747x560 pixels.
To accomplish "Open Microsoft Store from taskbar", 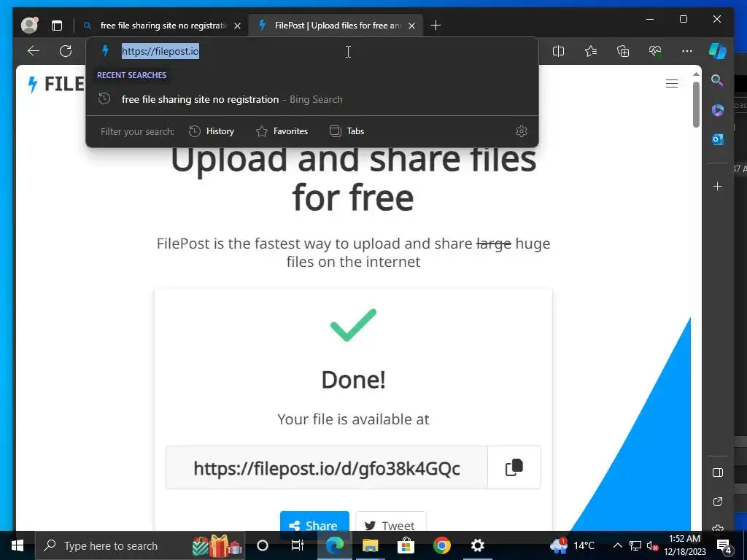I will coord(406,545).
